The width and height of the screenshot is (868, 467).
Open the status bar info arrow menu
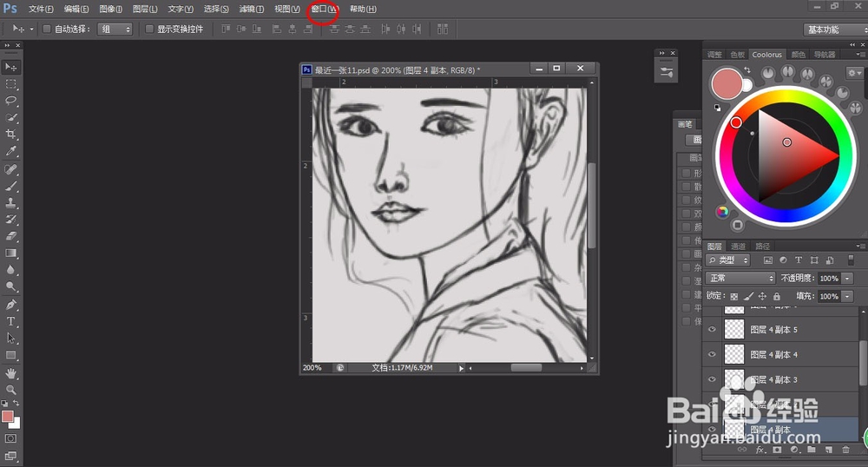click(x=461, y=368)
